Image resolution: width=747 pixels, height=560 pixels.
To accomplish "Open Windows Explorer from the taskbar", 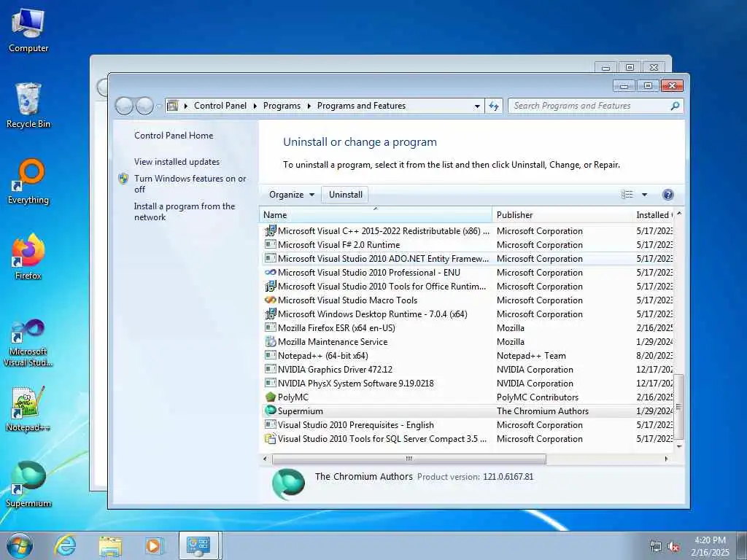I will click(111, 546).
